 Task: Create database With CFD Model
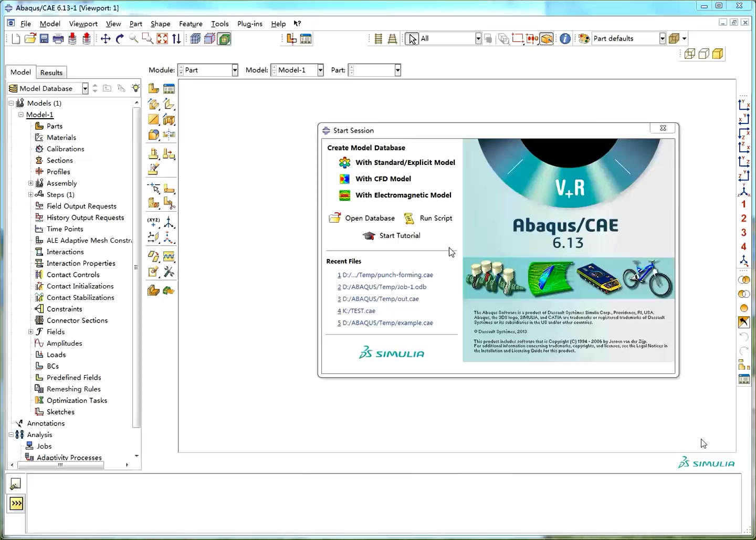pyautogui.click(x=375, y=179)
